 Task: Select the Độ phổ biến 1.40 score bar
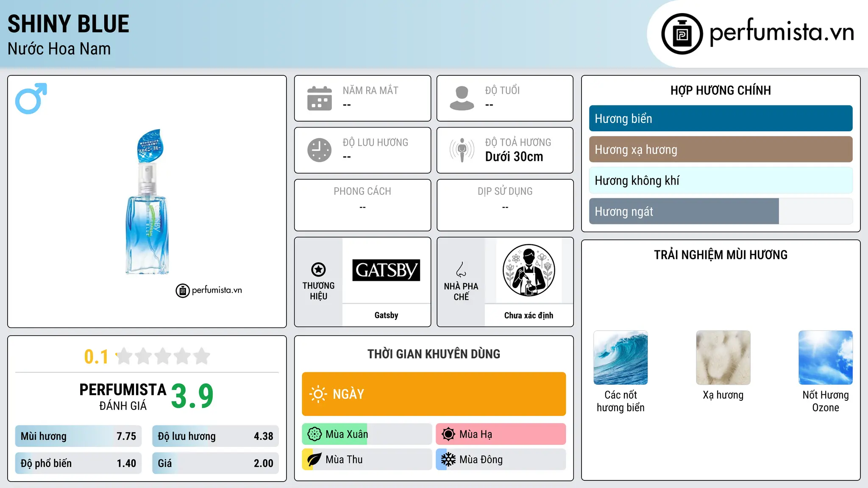pos(78,463)
